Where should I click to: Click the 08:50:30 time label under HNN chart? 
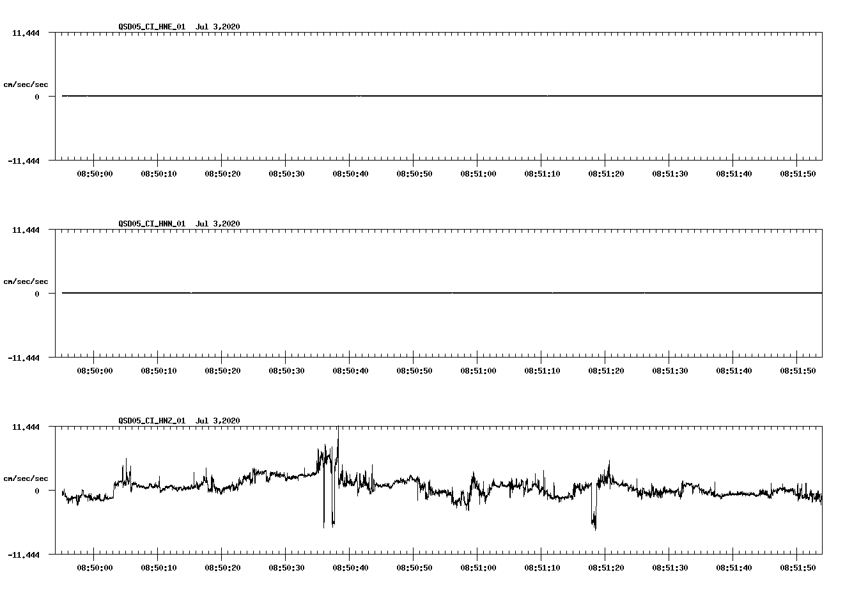[x=286, y=371]
